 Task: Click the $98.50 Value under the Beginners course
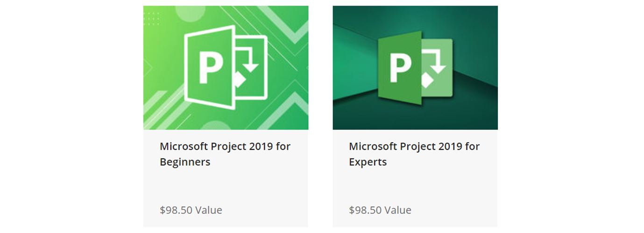point(191,210)
